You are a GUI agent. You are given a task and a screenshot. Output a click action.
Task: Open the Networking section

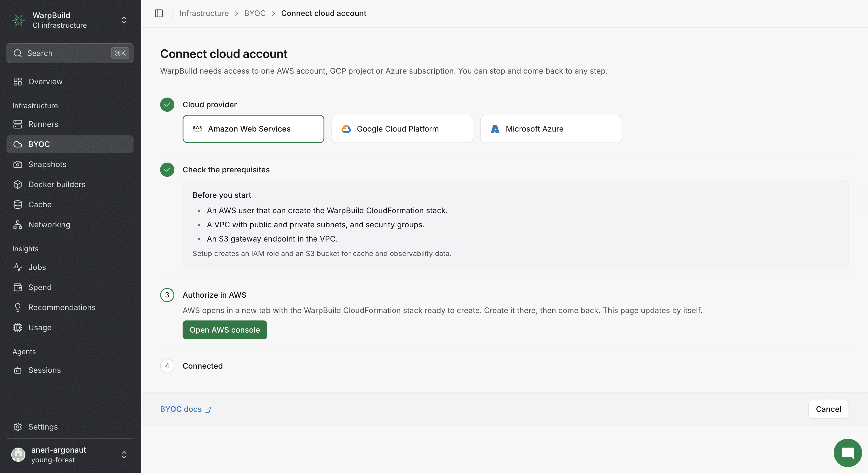click(x=70, y=225)
